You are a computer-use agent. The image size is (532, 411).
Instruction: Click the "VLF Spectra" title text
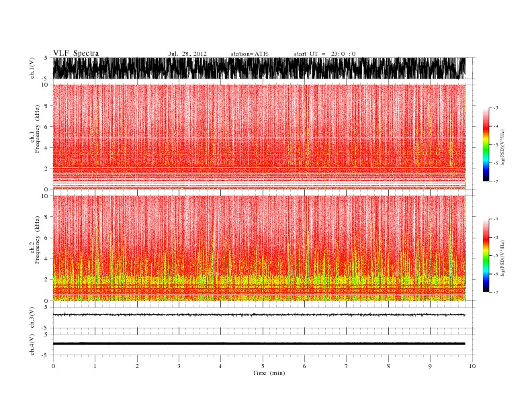click(x=76, y=53)
